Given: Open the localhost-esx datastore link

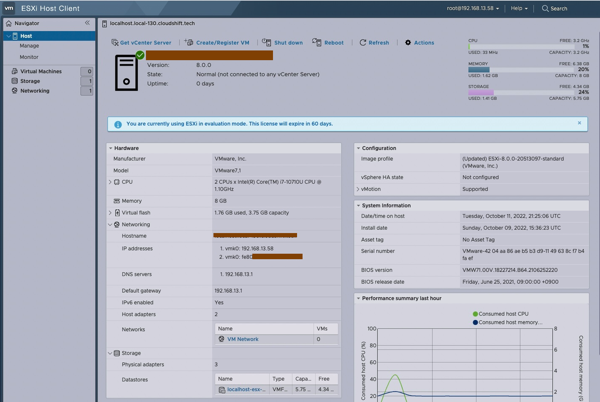Looking at the screenshot, I should (246, 389).
